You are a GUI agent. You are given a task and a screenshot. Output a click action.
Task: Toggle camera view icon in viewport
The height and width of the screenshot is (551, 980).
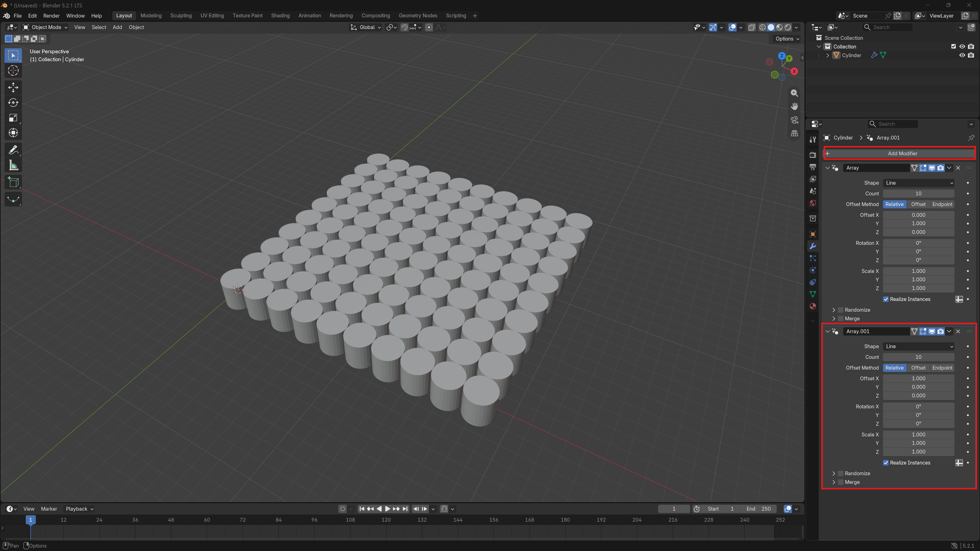(x=794, y=120)
